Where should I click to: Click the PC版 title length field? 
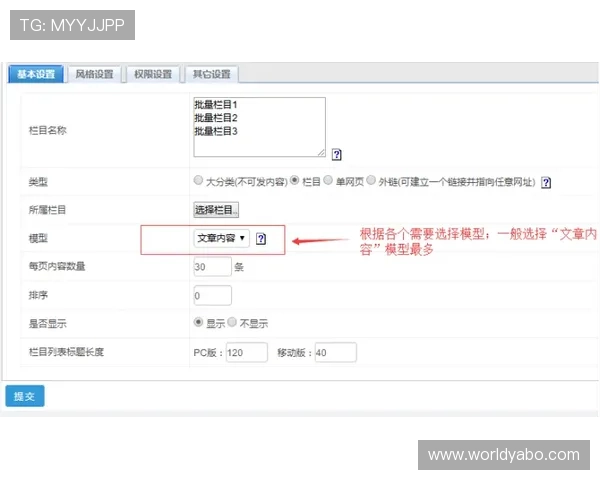click(x=247, y=353)
